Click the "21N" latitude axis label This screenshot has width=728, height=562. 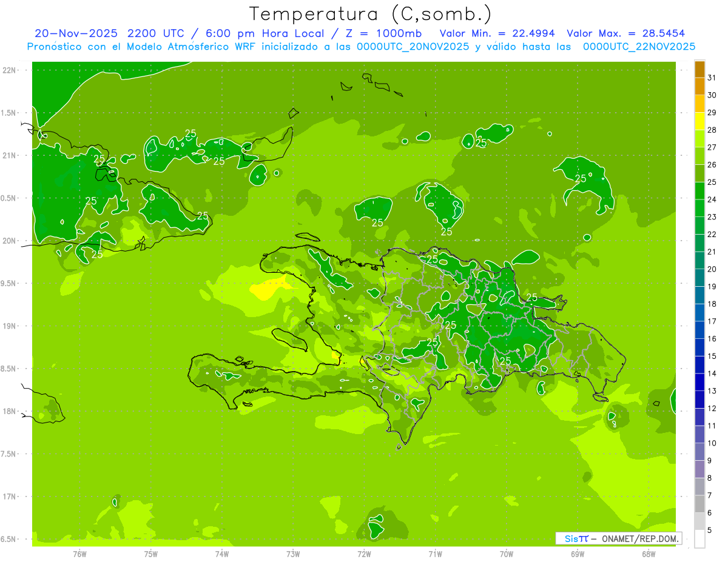click(8, 156)
